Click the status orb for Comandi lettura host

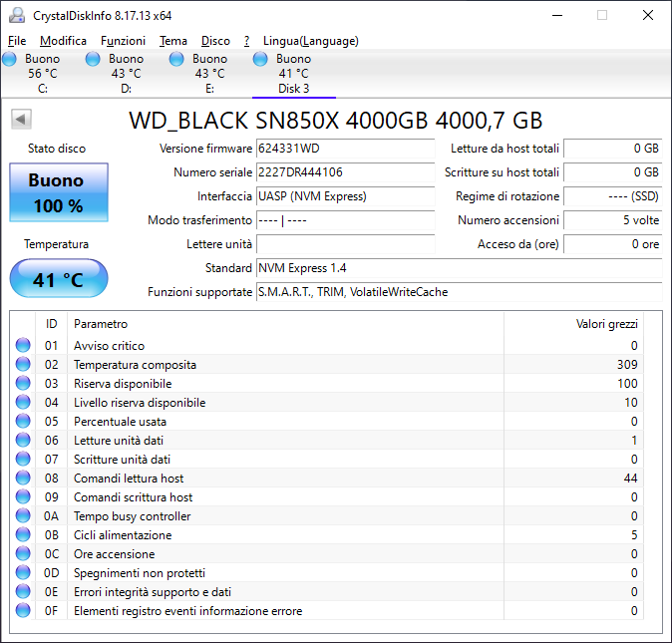23,478
